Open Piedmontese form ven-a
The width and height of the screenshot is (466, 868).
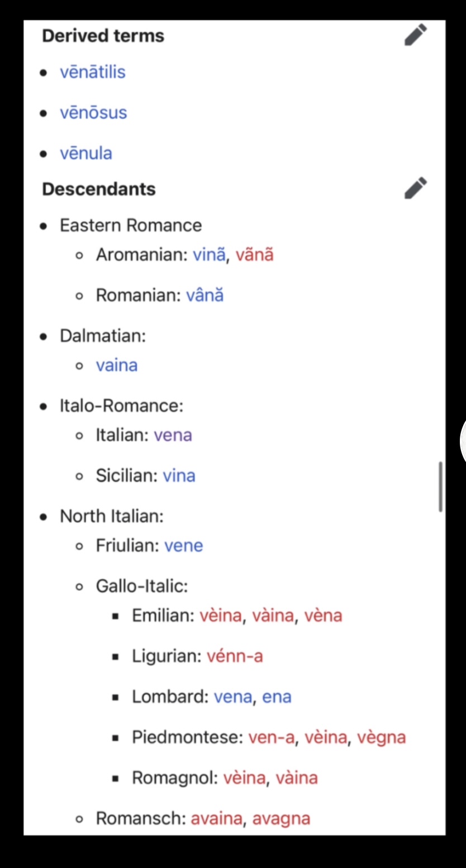pyautogui.click(x=271, y=737)
